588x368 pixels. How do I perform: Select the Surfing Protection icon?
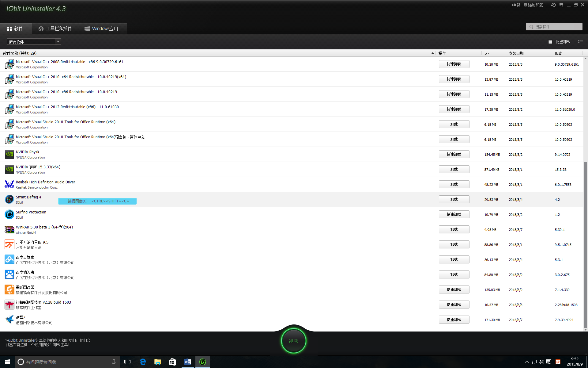point(9,214)
